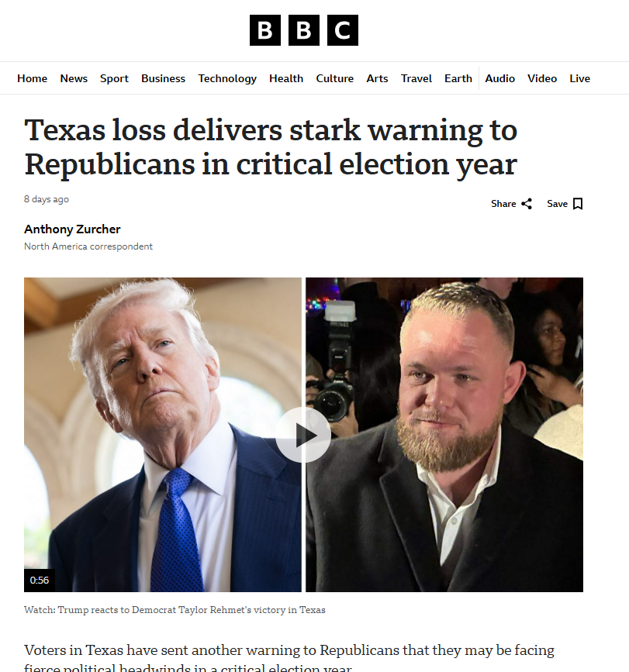
Task: Go to the Culture section
Action: coord(335,78)
